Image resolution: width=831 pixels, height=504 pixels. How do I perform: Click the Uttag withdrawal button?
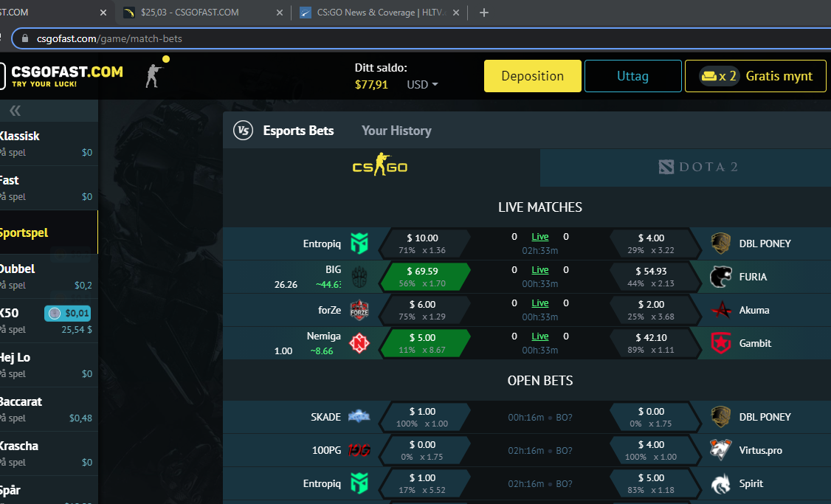pyautogui.click(x=632, y=76)
